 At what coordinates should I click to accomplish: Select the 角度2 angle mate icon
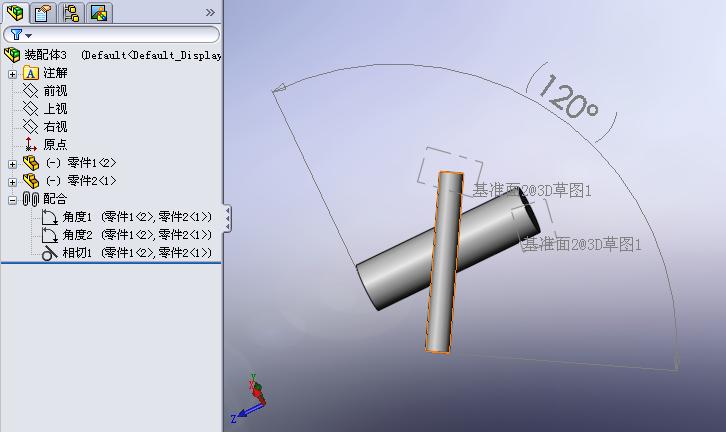coord(50,235)
